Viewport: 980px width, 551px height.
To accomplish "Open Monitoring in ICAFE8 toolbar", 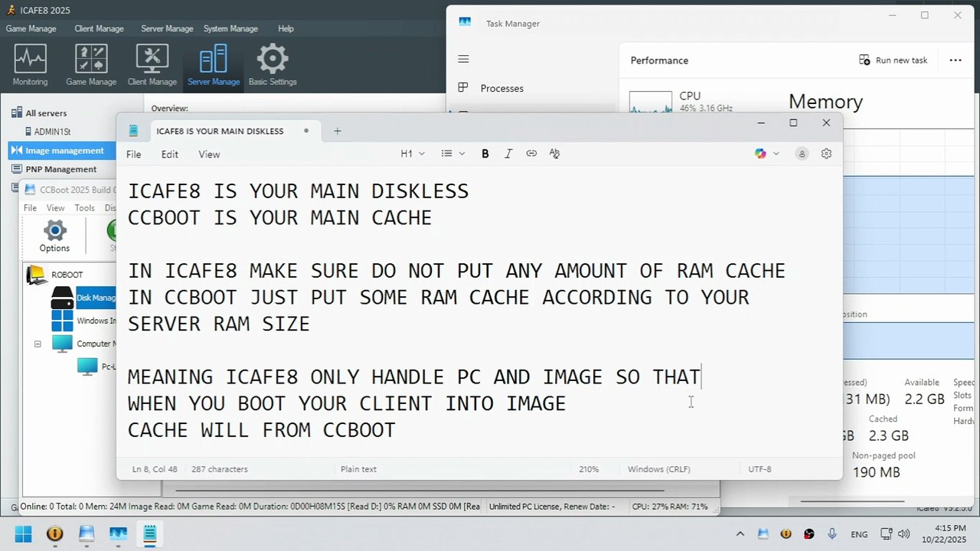I will point(31,65).
